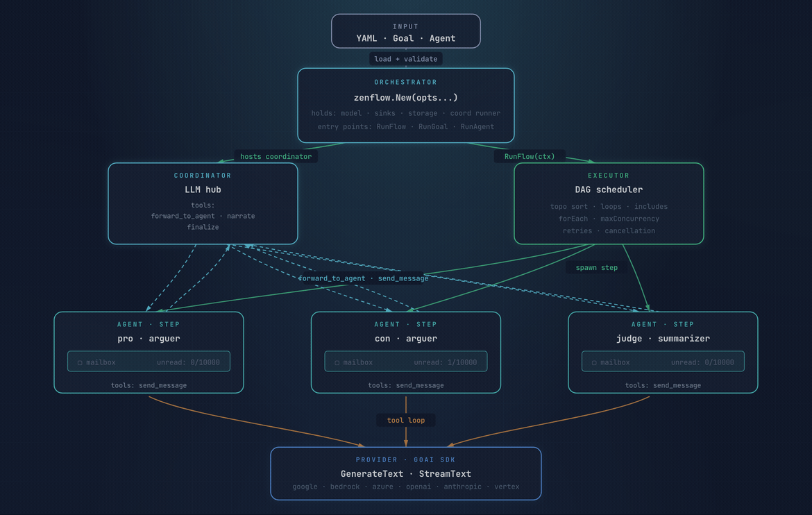Click 'AGENT · STEP' heading above con arguer

406,324
